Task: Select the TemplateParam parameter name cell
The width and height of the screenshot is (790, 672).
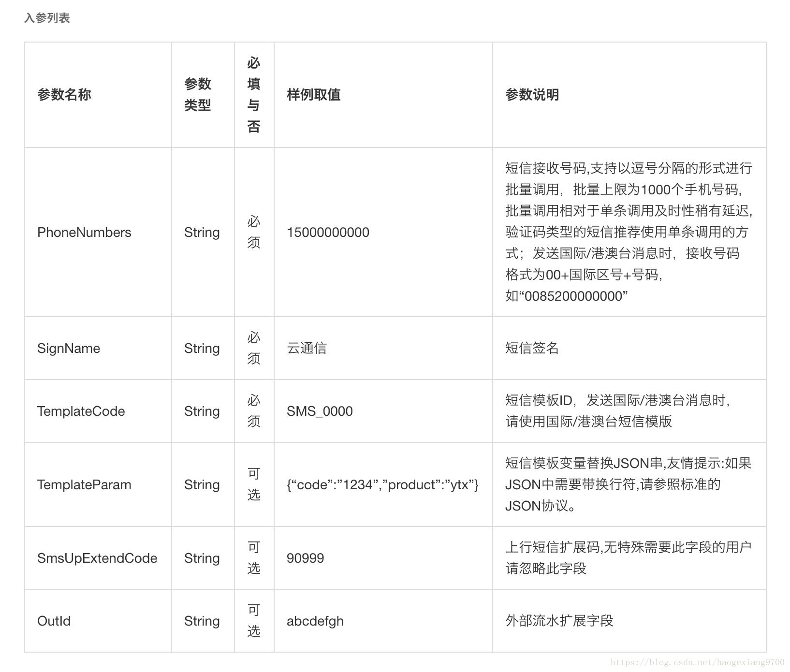Action: tap(84, 484)
